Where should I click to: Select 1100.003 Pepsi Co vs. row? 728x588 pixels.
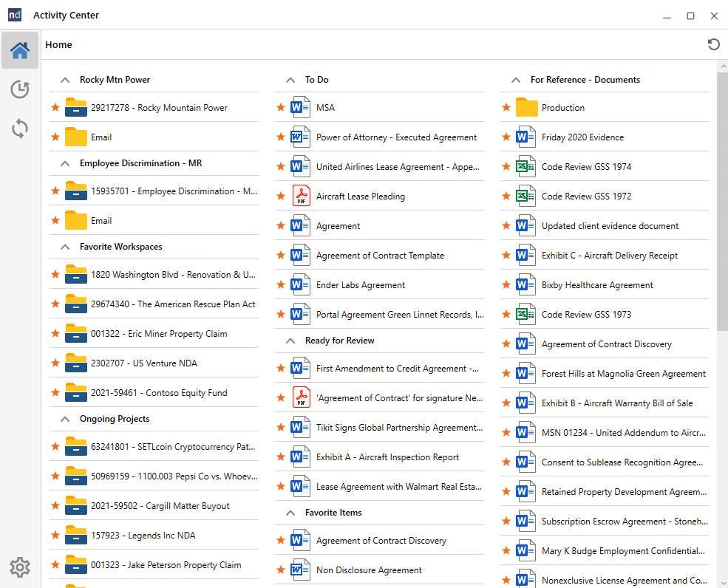coord(154,476)
